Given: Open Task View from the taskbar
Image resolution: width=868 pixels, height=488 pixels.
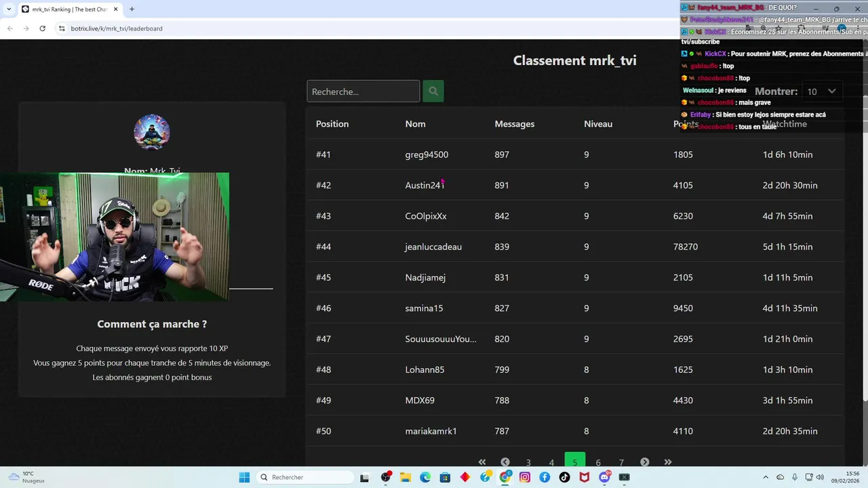Looking at the screenshot, I should tap(364, 477).
